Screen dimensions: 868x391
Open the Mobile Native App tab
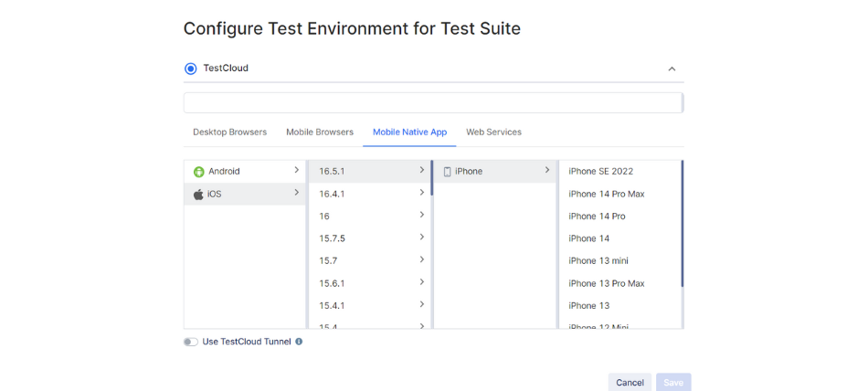click(x=409, y=132)
